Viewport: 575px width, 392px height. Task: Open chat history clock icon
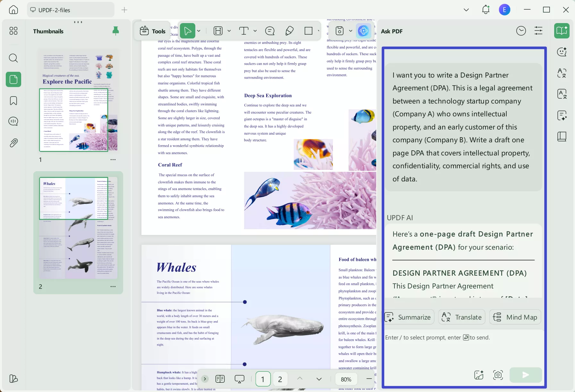pyautogui.click(x=521, y=31)
